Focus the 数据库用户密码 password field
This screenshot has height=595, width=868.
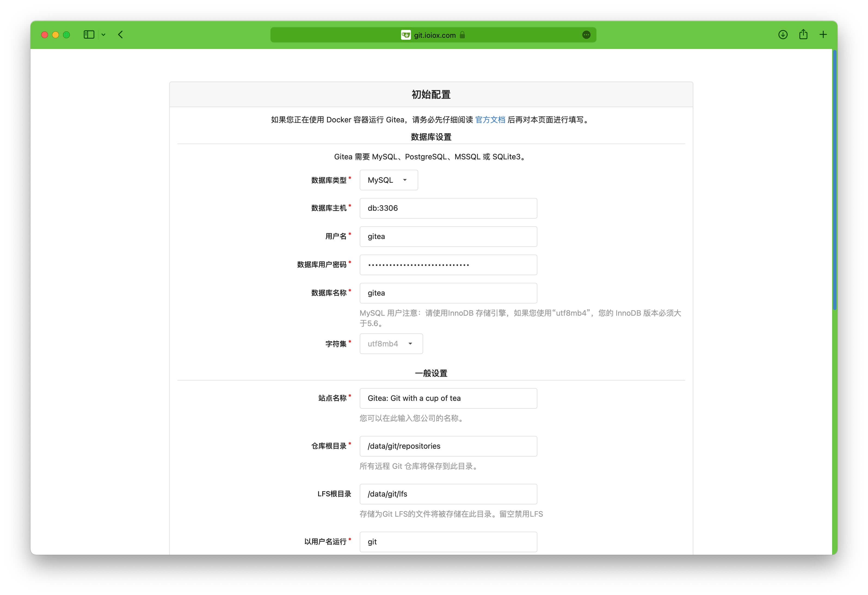point(448,265)
